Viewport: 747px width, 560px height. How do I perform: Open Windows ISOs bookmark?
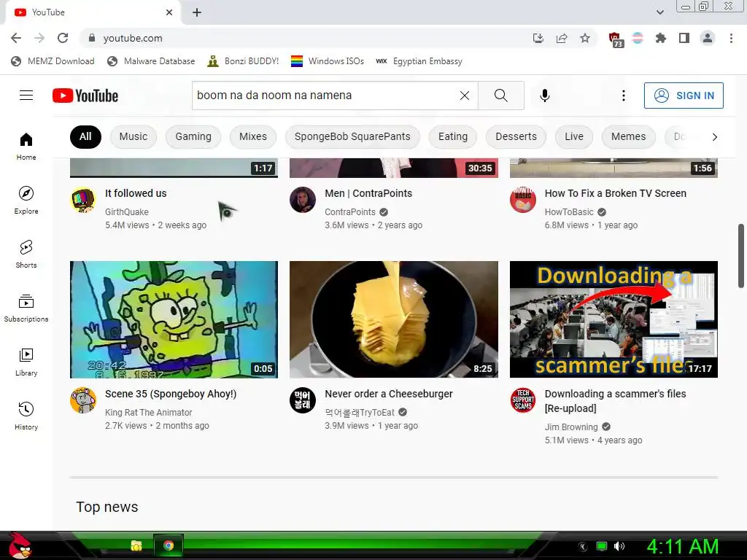pos(328,61)
